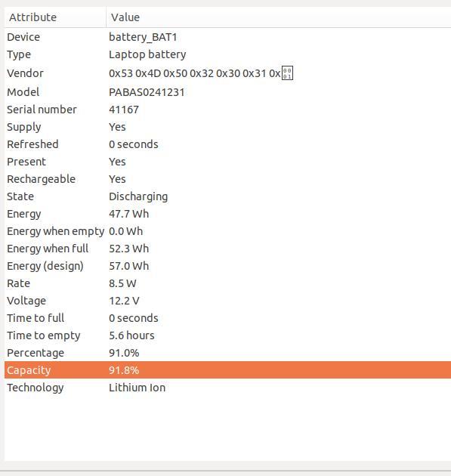This screenshot has width=451, height=476.
Task: Select the State Discharging row
Action: (x=227, y=196)
